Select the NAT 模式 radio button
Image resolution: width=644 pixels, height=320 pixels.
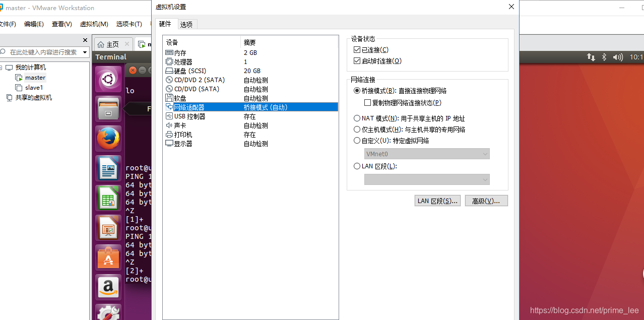tap(357, 118)
